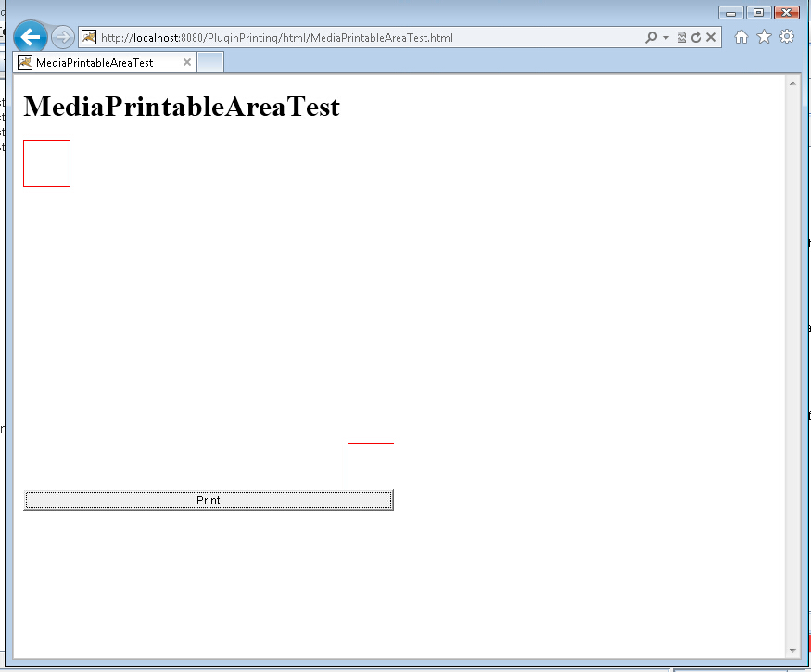This screenshot has width=811, height=672.
Task: Click the browser Back arrow button
Action: pyautogui.click(x=31, y=37)
